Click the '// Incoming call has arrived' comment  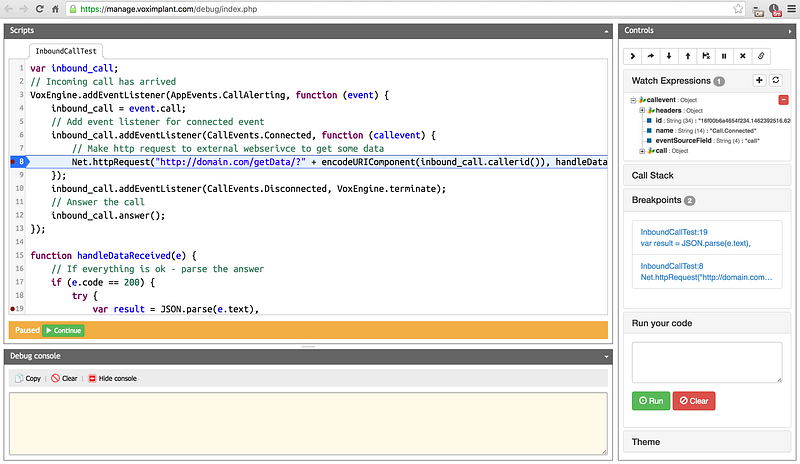point(103,82)
